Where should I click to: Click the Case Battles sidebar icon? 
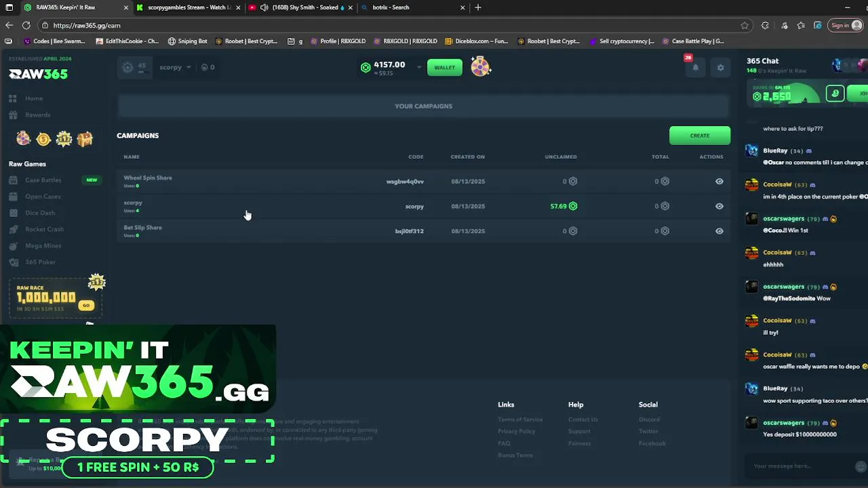click(x=13, y=180)
